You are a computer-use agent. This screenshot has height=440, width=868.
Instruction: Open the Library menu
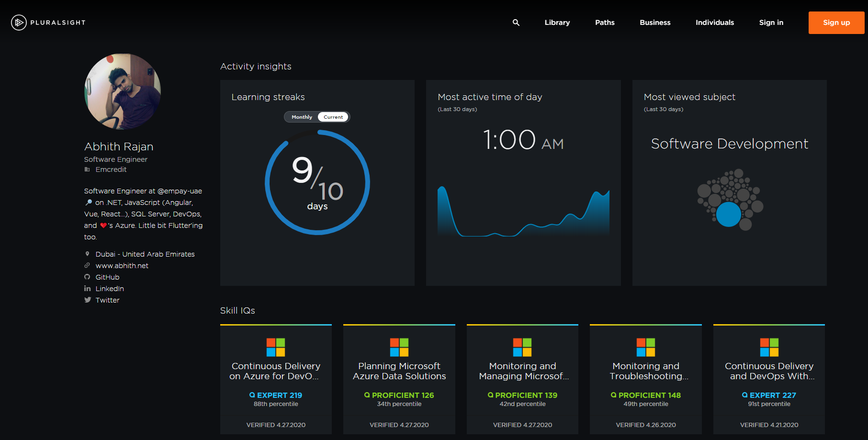point(557,23)
